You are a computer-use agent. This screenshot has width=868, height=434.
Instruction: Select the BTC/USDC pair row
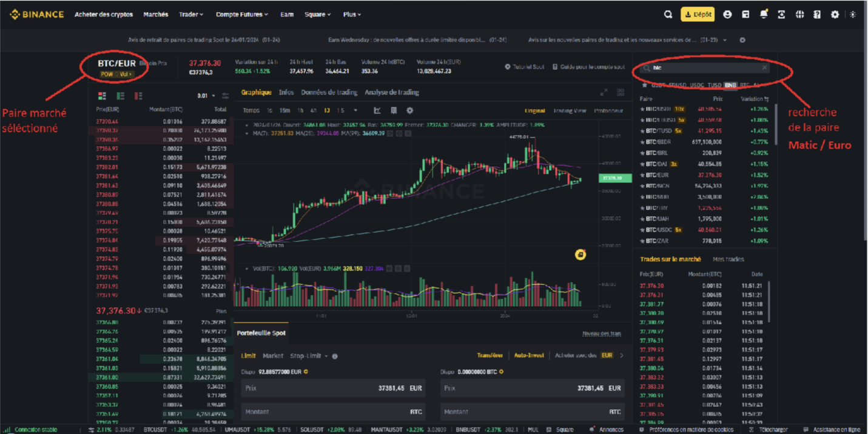click(704, 230)
